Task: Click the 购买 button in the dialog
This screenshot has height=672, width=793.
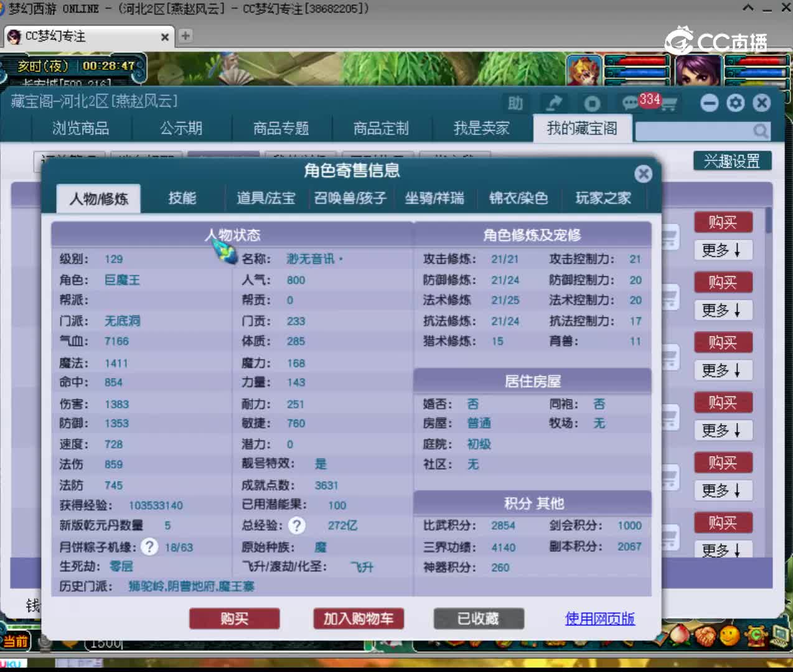Action: (x=234, y=618)
